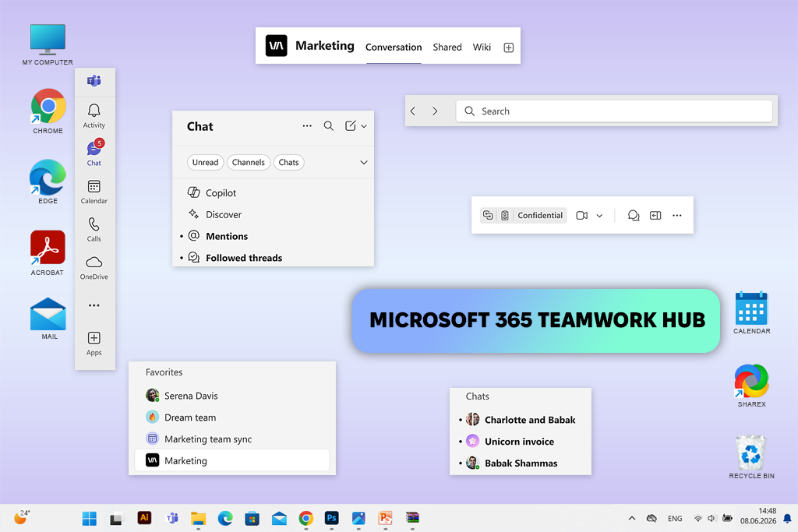Switch to the Conversation tab
This screenshot has width=798, height=532.
click(x=394, y=47)
